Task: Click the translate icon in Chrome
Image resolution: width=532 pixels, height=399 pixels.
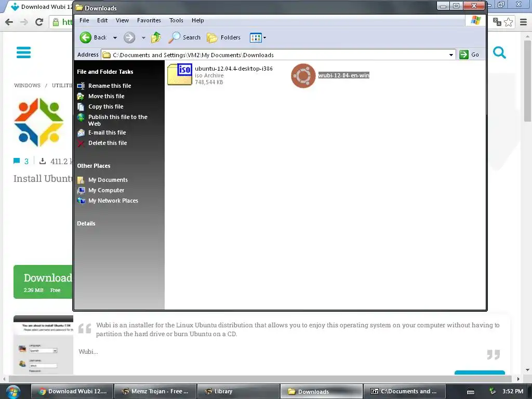Action: [497, 22]
